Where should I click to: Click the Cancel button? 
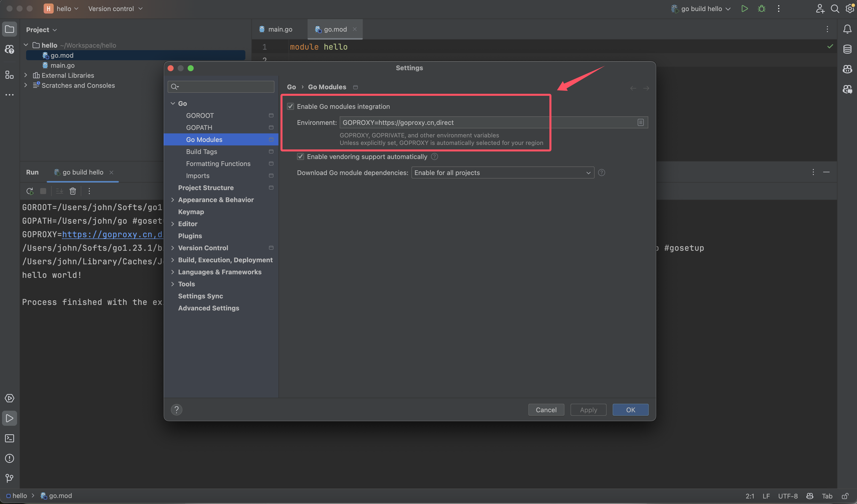pyautogui.click(x=546, y=410)
